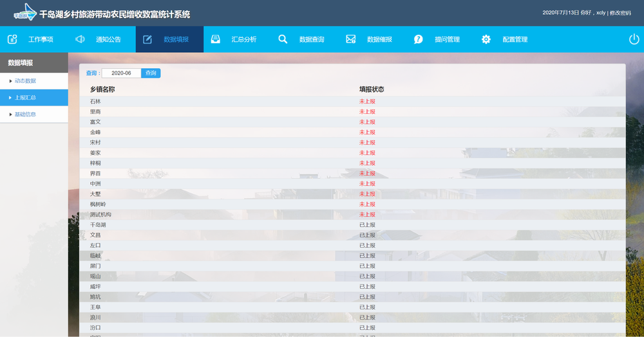Select the 千岛湖 township row
The height and width of the screenshot is (337, 644).
click(97, 225)
